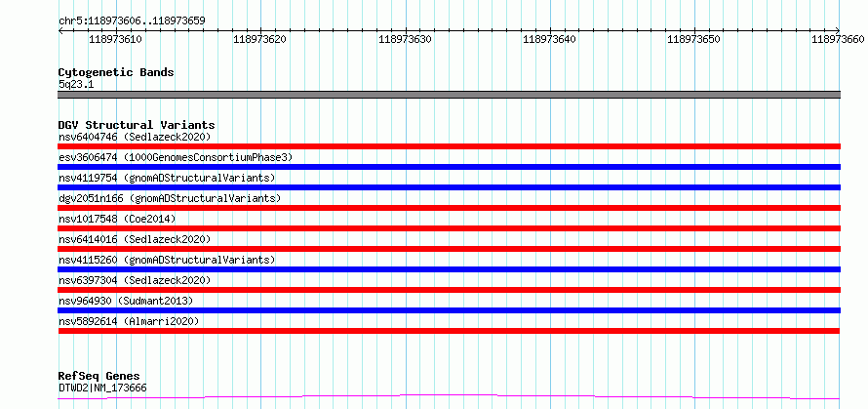Open nsv5892614 (Almarri2020) variant label
The image size is (868, 409).
[x=129, y=321]
